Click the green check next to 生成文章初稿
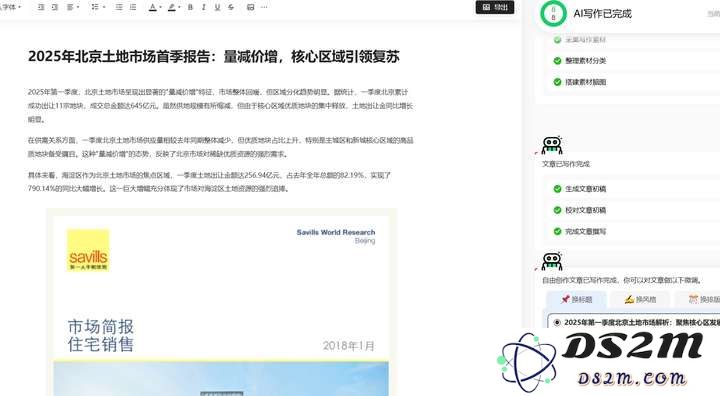Screen dimensions: 720x396 557,189
